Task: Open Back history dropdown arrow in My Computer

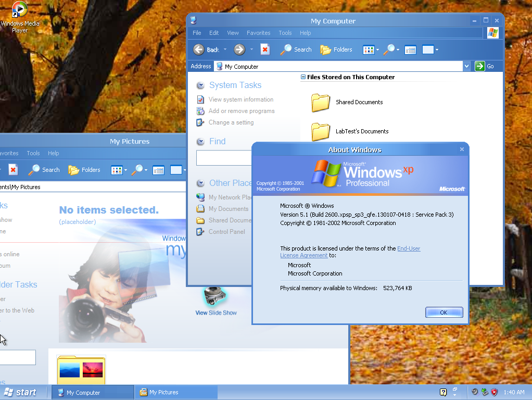Action: 225,49
